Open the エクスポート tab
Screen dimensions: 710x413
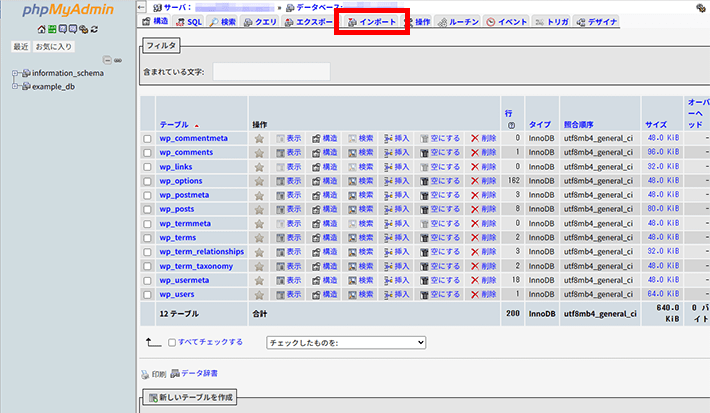click(309, 22)
